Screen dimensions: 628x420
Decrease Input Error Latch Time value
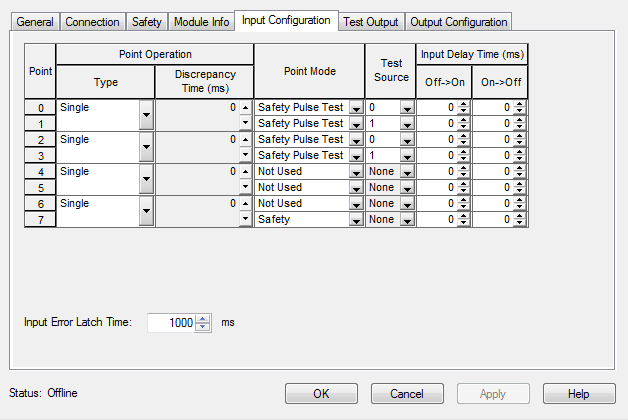pyautogui.click(x=203, y=327)
